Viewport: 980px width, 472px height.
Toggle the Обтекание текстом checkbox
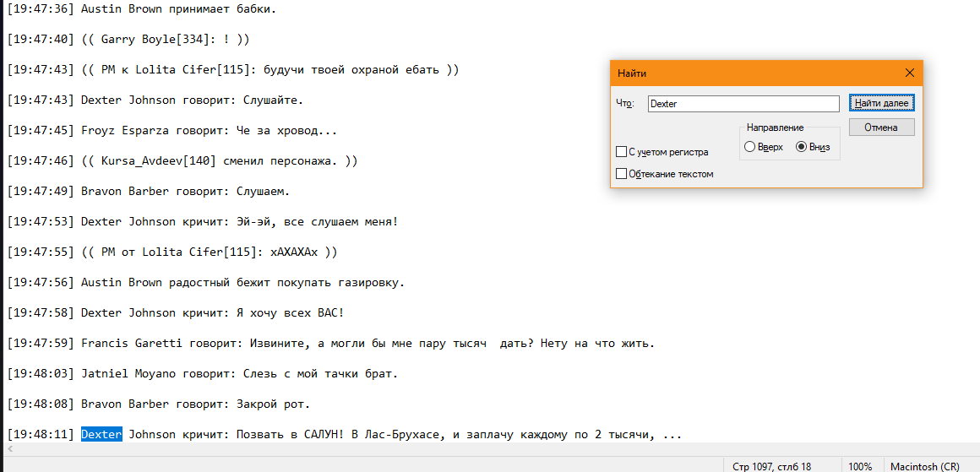tap(622, 174)
